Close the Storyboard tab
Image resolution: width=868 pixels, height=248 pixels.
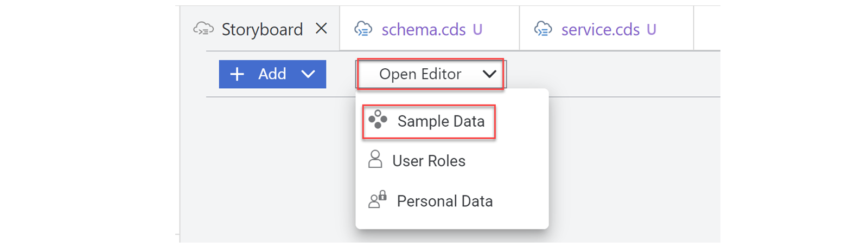coord(321,29)
